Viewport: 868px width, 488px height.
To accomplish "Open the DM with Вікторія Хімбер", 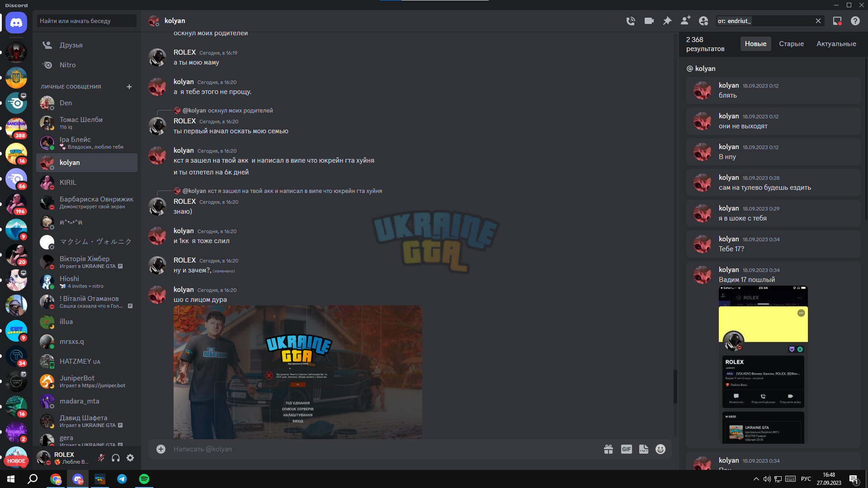I will point(87,262).
